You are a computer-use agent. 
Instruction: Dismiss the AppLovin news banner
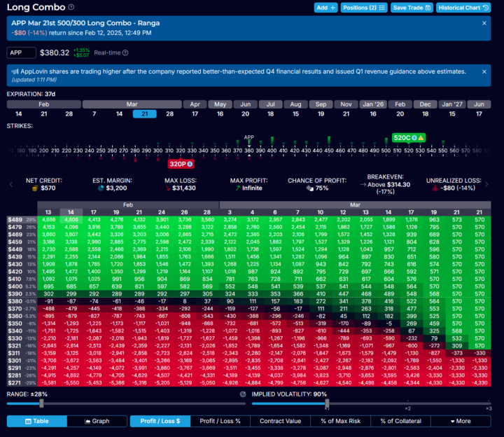tap(484, 71)
